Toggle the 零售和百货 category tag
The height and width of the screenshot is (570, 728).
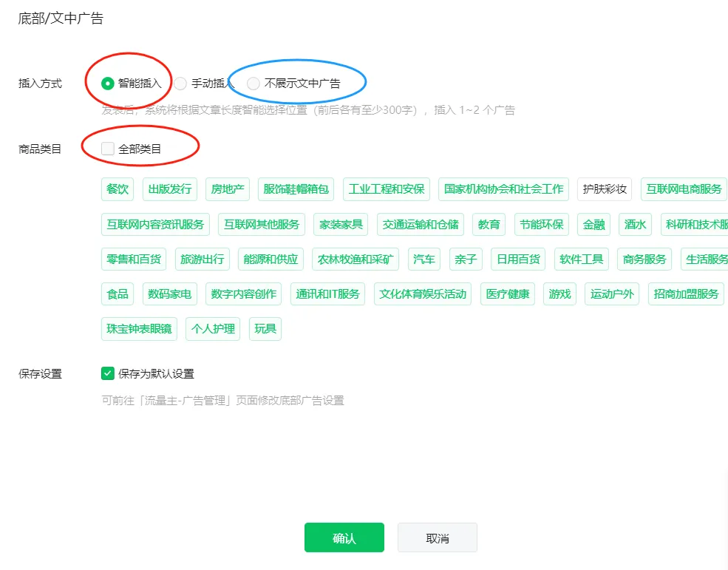click(134, 259)
